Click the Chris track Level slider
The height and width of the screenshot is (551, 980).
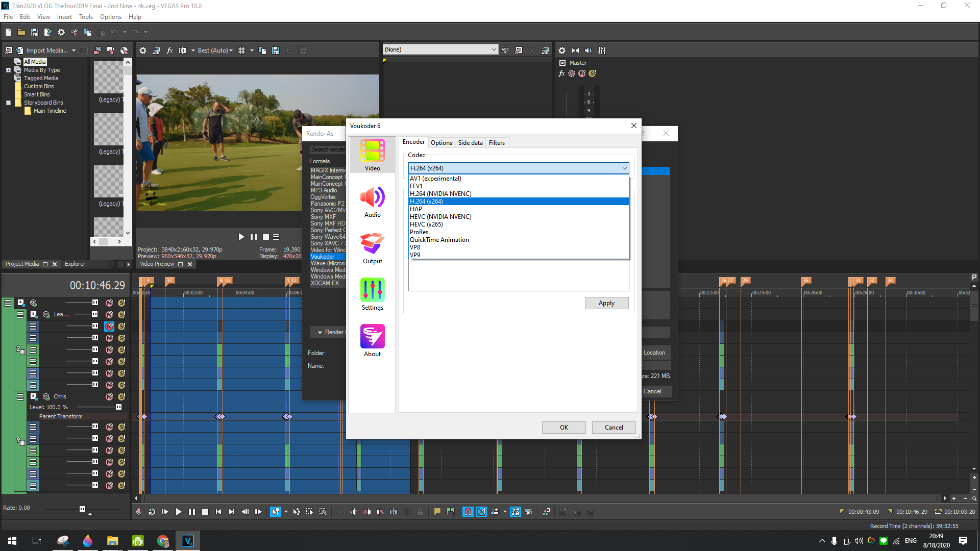[x=118, y=407]
